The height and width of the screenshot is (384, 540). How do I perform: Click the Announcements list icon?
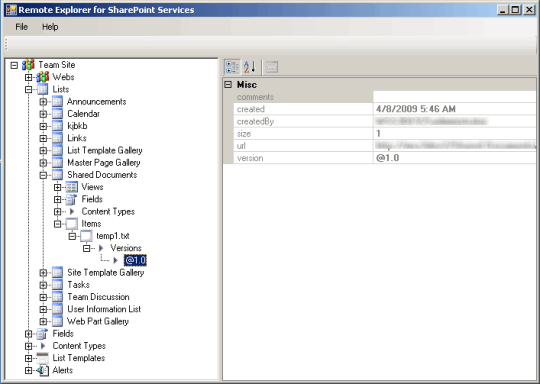click(57, 102)
